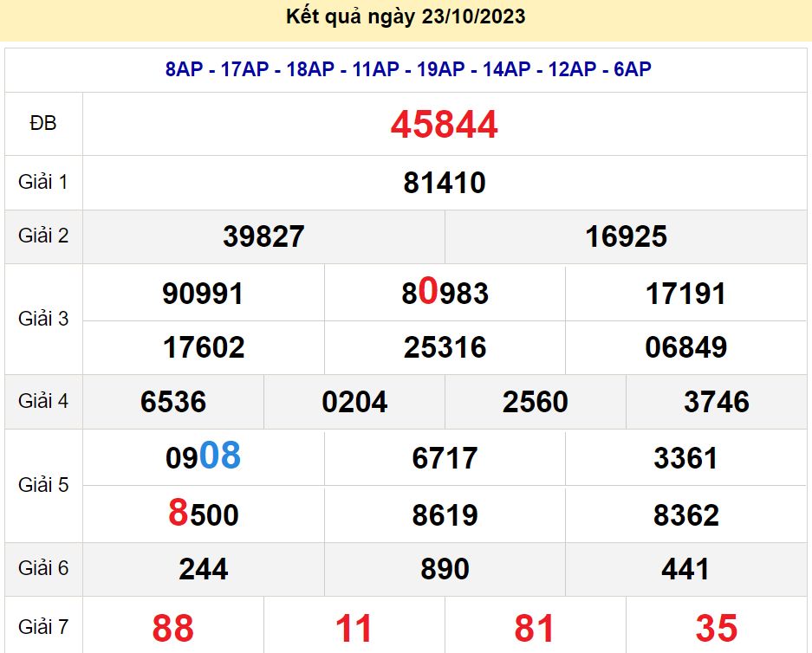Select the blue ticket codes row starting 8AP

click(x=408, y=70)
